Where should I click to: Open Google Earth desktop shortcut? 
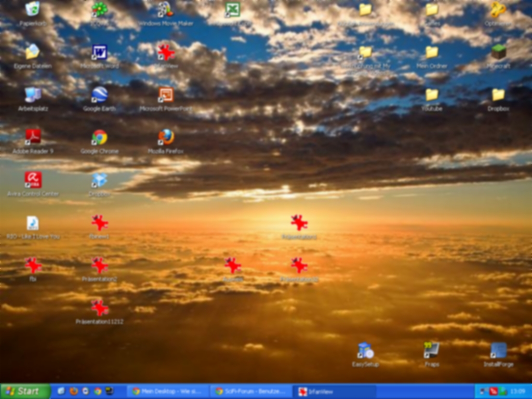[x=99, y=95]
